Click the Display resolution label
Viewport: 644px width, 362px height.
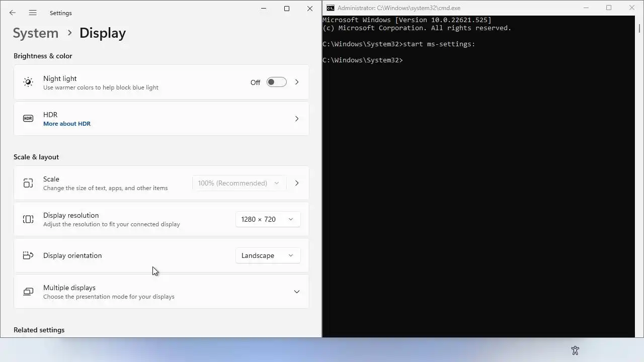click(71, 215)
